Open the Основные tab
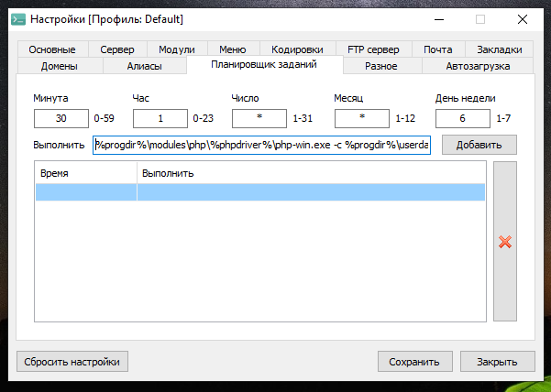 51,49
